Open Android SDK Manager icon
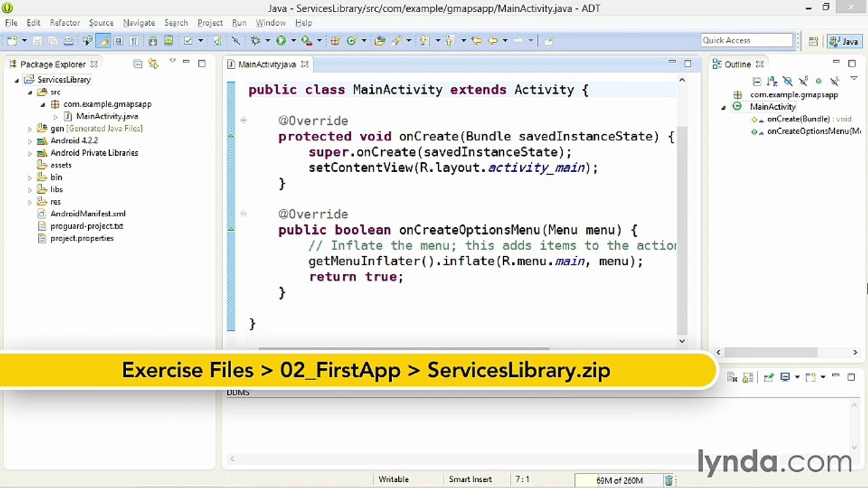 pos(153,41)
